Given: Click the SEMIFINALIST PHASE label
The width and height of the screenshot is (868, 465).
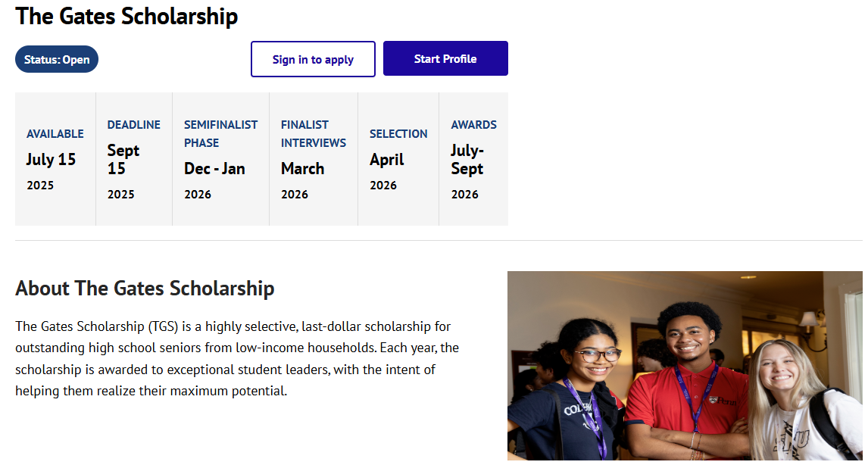Looking at the screenshot, I should click(221, 133).
